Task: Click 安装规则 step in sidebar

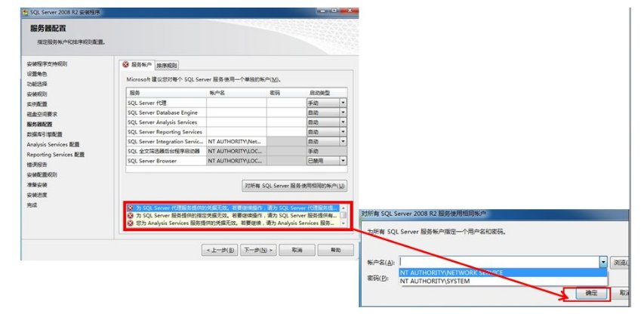Action: pyautogui.click(x=37, y=94)
